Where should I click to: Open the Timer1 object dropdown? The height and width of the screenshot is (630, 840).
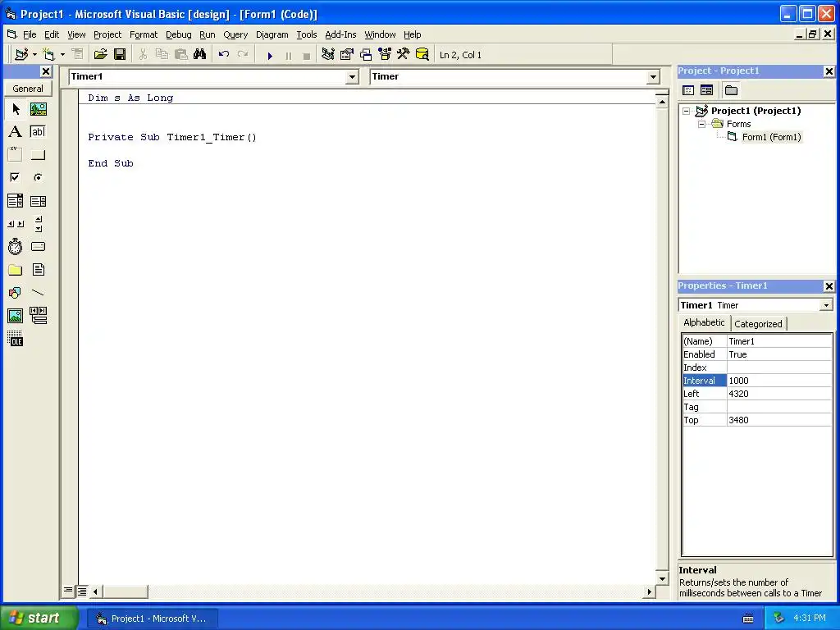(x=352, y=77)
